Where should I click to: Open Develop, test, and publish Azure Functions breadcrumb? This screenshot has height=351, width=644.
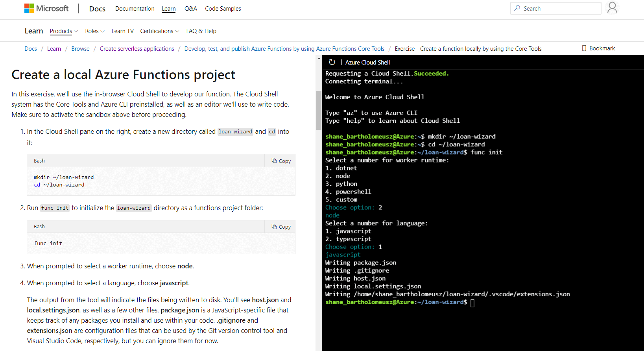[284, 49]
